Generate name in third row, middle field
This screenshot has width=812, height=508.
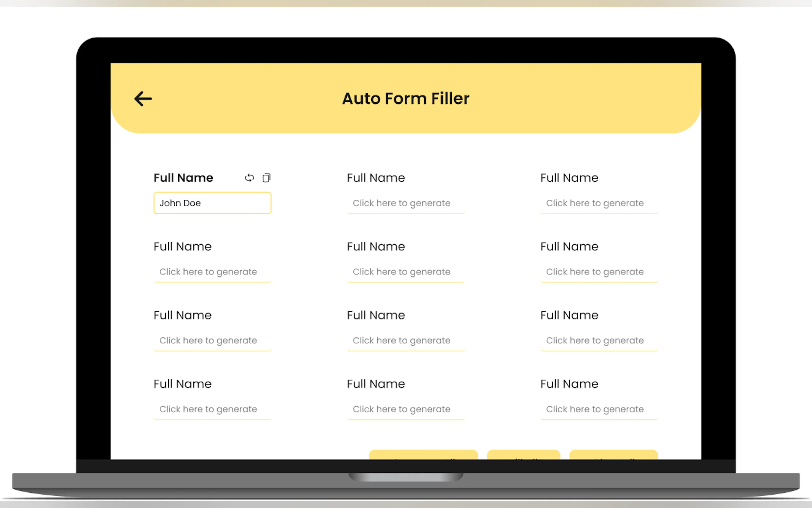(x=405, y=341)
